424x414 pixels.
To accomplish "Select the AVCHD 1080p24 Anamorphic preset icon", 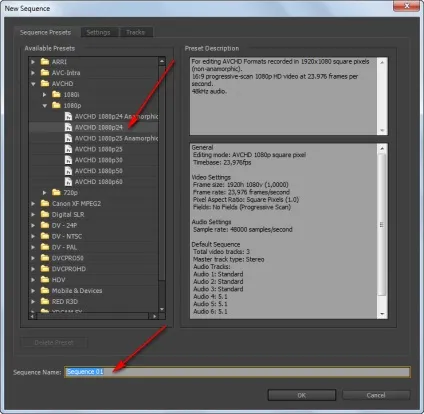I will [x=68, y=116].
